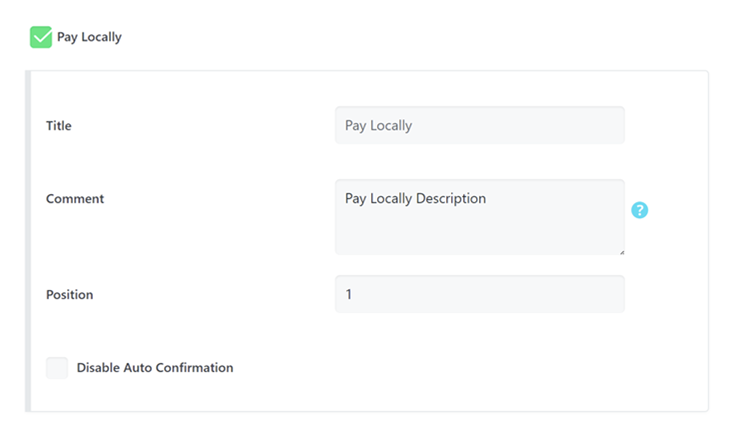Screen dimensions: 747x435
Task: Click the Pay Locally heading label
Action: coord(89,37)
